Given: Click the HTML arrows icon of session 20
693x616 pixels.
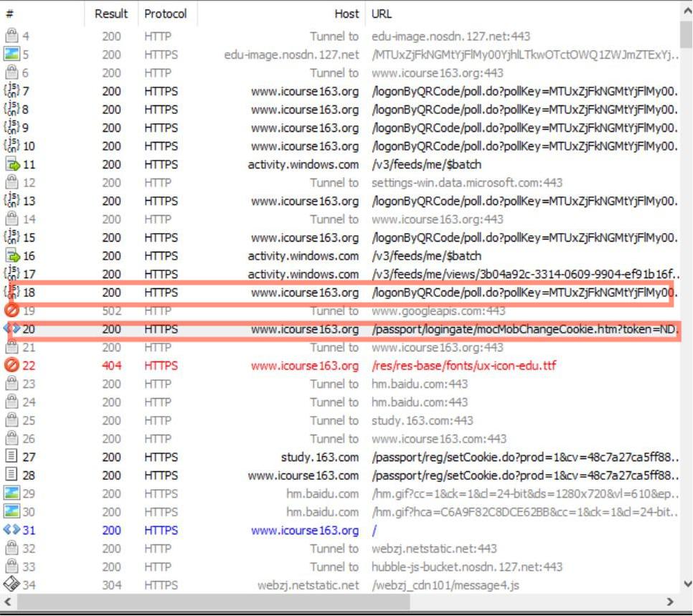Looking at the screenshot, I should [11, 328].
